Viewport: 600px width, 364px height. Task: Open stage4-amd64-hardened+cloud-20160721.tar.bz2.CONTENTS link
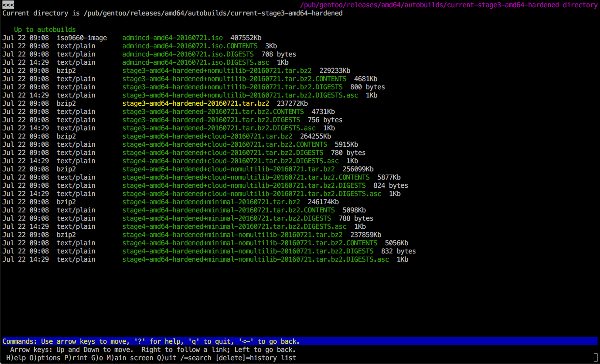coord(225,144)
